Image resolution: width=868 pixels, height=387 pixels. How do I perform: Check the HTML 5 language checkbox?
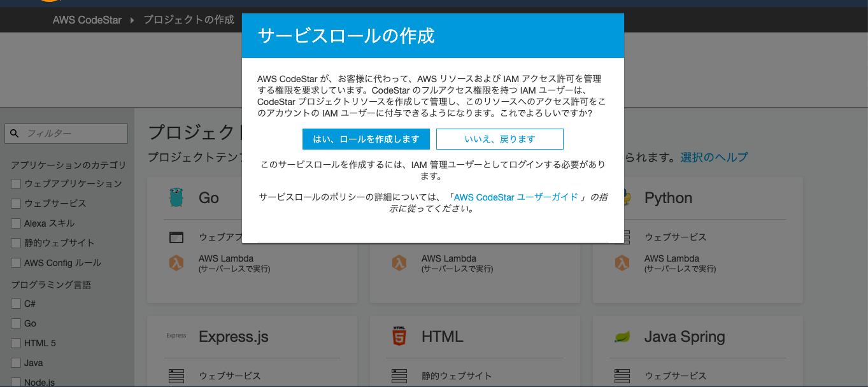click(x=16, y=343)
